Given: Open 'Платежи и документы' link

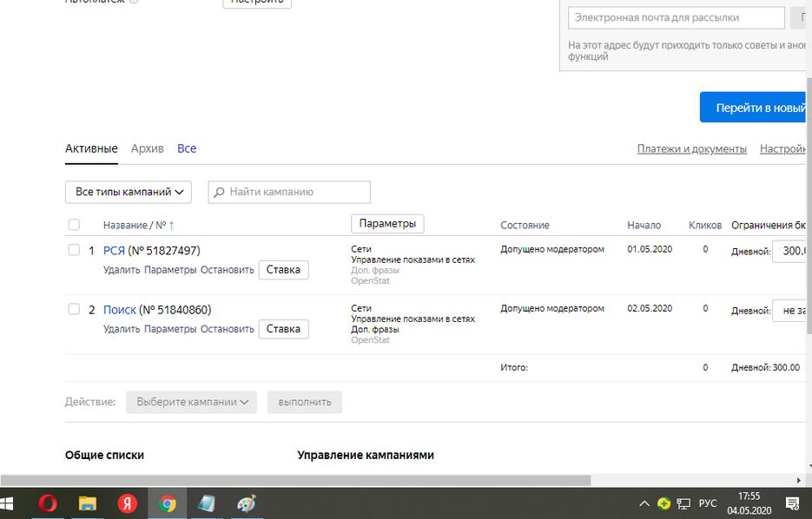Looking at the screenshot, I should pos(691,149).
